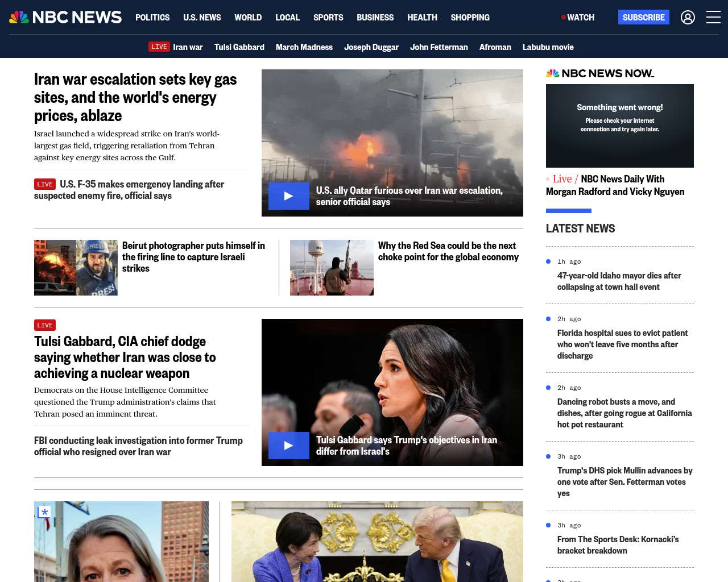Click the LIVE badge beside Iran war
Screen dimensions: 728x582
159,47
